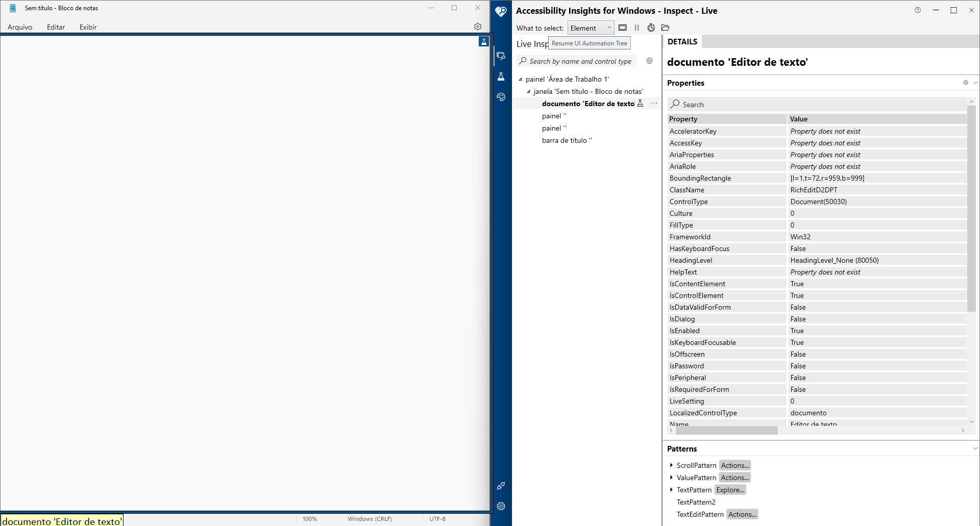This screenshot has height=526, width=980.
Task: Click the tree view settings gear icon
Action: tap(649, 61)
